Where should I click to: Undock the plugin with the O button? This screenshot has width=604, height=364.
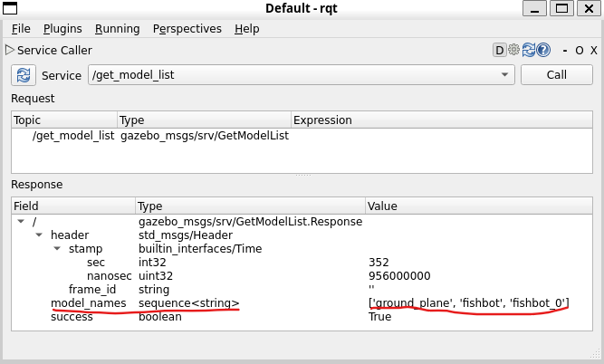coord(580,51)
